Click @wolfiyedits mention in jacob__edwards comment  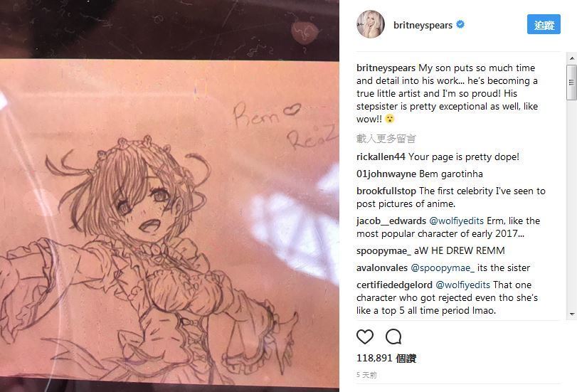click(456, 221)
